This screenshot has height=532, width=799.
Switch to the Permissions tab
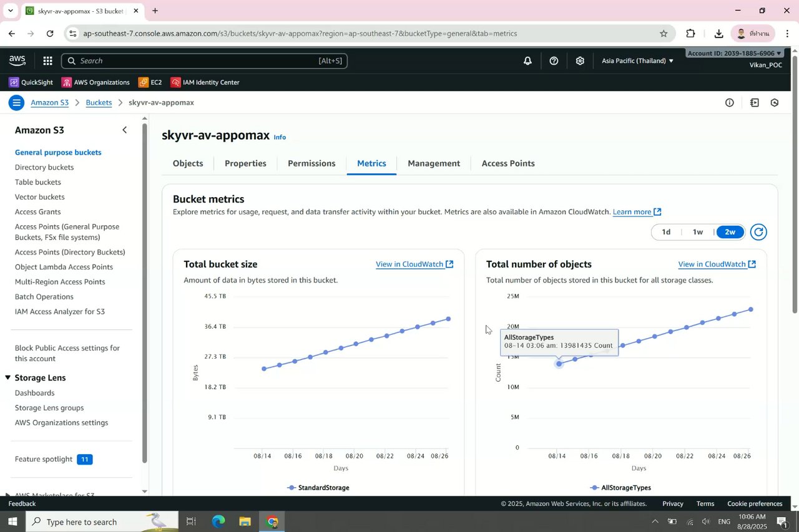311,163
